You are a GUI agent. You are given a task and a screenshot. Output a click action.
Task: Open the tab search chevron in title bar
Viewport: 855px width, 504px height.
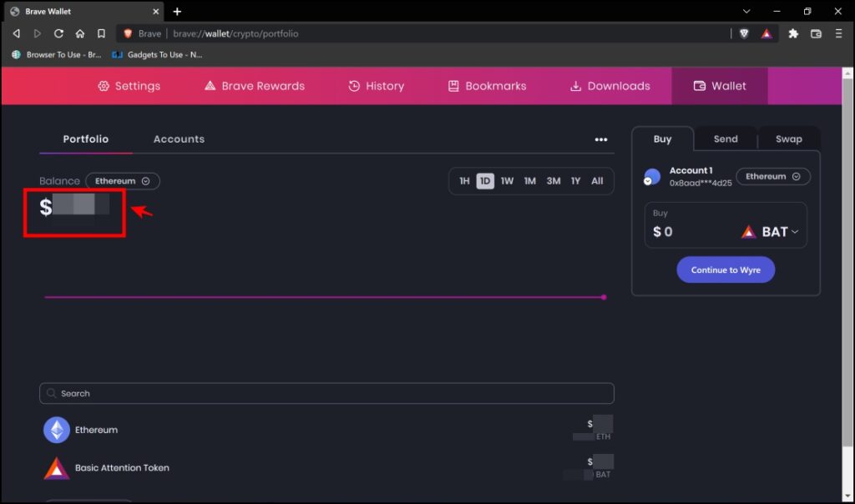tap(746, 12)
